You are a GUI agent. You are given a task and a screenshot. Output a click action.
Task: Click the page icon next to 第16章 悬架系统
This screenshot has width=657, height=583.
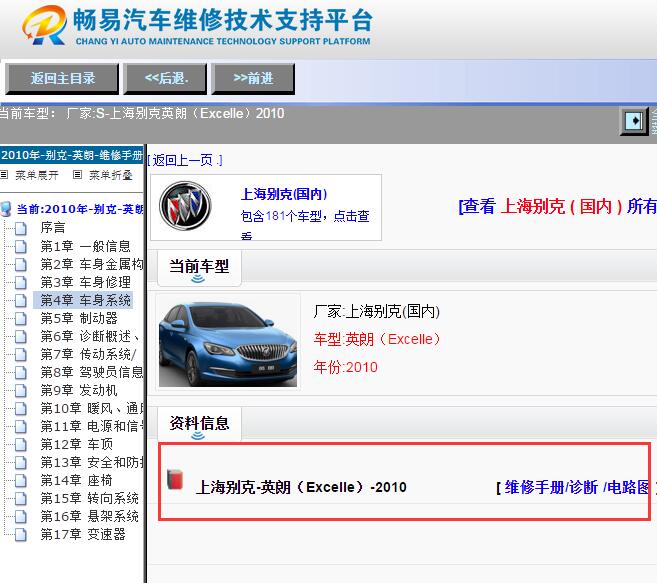(21, 517)
